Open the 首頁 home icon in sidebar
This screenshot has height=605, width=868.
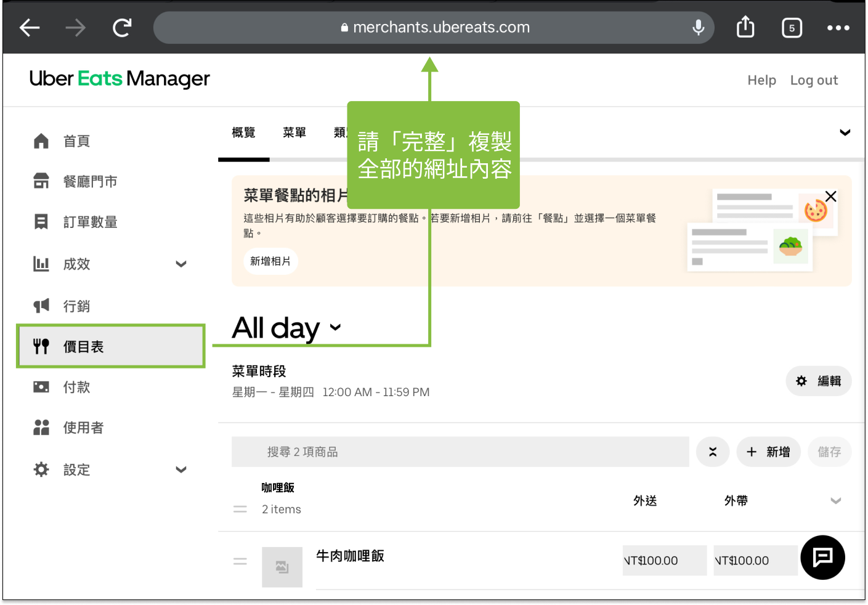[41, 140]
